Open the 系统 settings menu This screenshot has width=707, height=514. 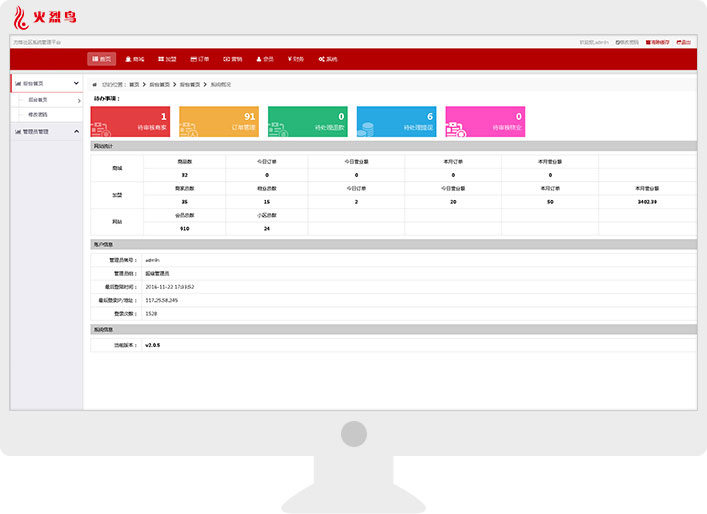point(328,60)
